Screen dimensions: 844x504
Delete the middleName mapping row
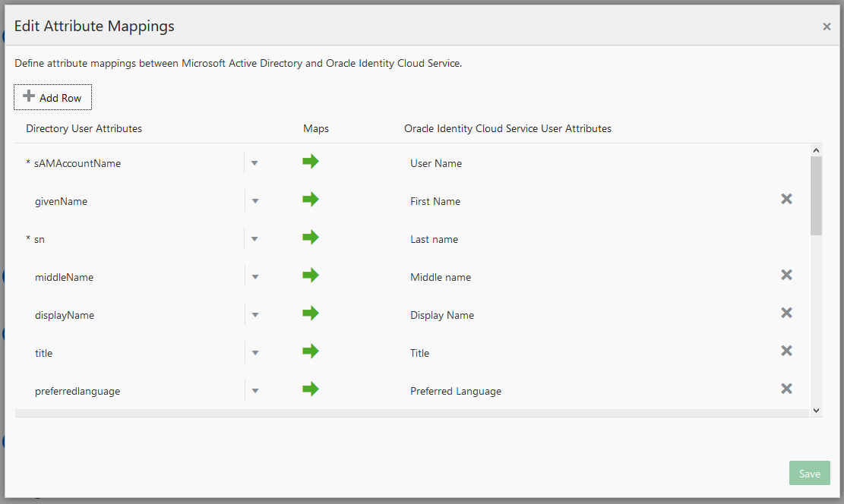pos(786,275)
